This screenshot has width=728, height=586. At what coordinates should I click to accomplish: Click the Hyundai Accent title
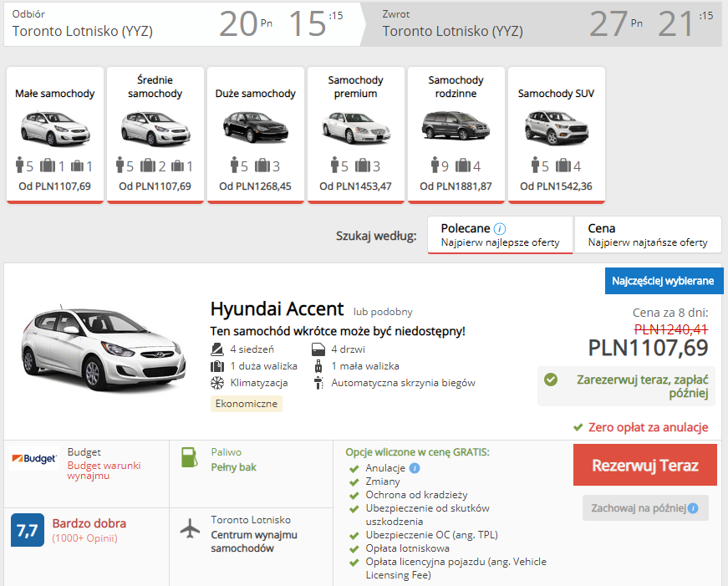(x=277, y=308)
